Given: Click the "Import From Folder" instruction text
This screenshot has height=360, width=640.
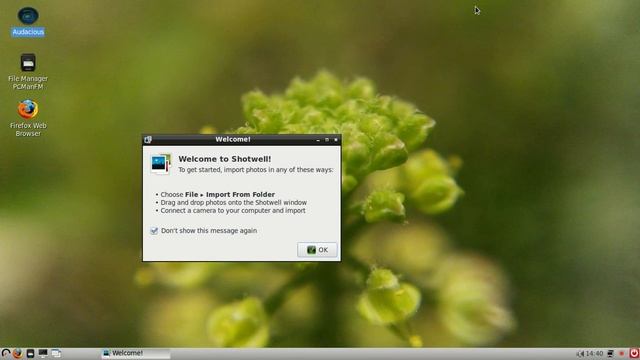Looking at the screenshot, I should coord(240,195).
